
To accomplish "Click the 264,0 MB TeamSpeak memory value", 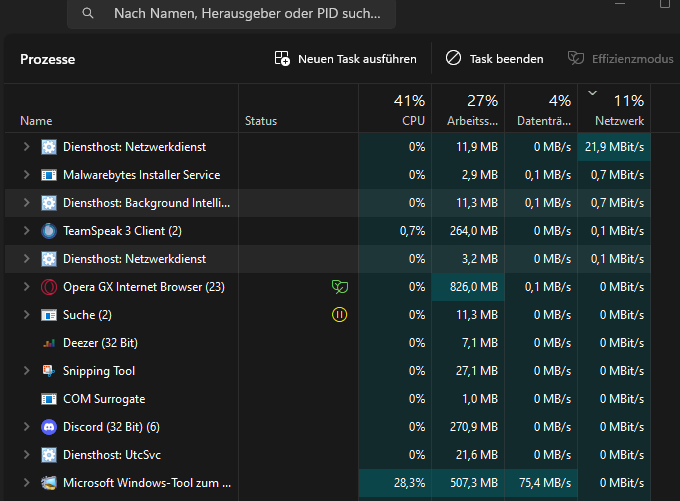I will coord(474,231).
